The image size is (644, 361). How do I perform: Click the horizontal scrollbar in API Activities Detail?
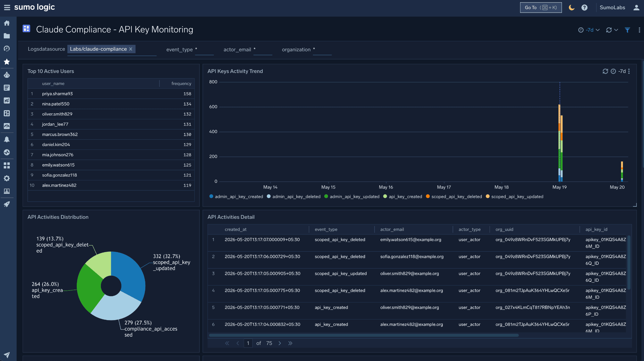tap(364, 336)
